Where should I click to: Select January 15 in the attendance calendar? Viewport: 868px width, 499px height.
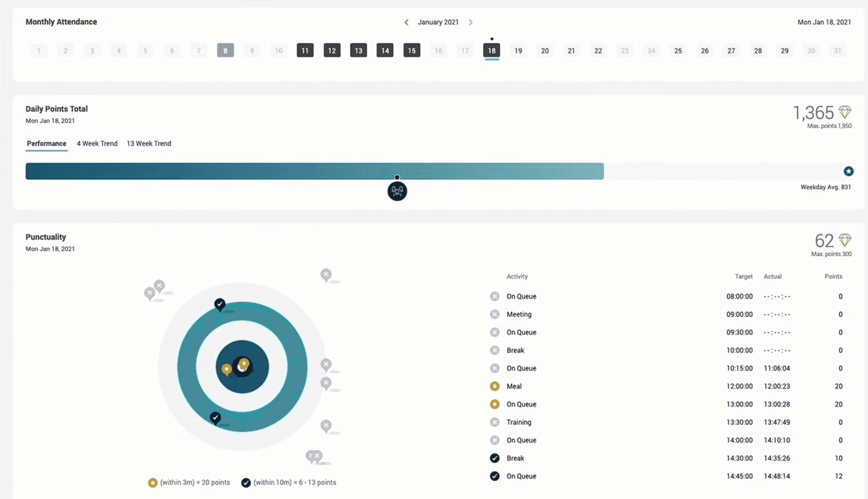click(412, 51)
